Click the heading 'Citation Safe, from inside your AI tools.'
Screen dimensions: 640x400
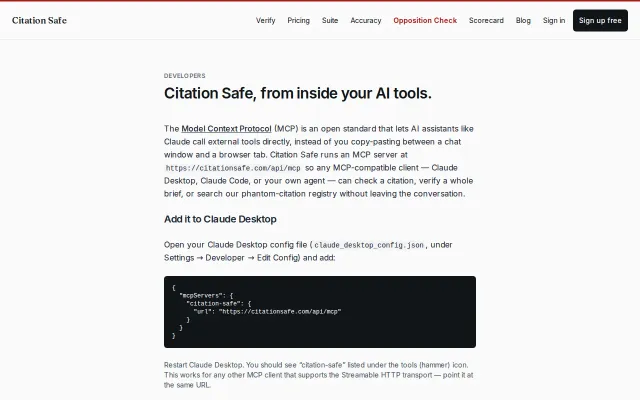[x=298, y=93]
